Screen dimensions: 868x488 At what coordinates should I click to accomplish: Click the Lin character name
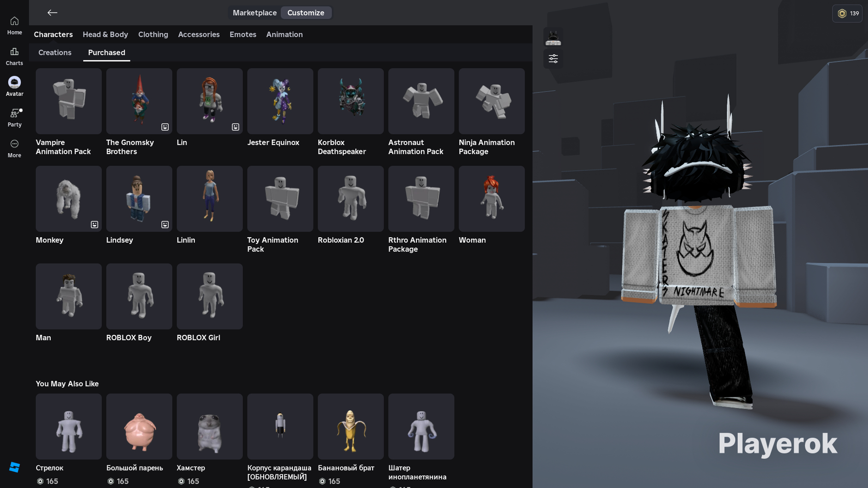click(182, 142)
